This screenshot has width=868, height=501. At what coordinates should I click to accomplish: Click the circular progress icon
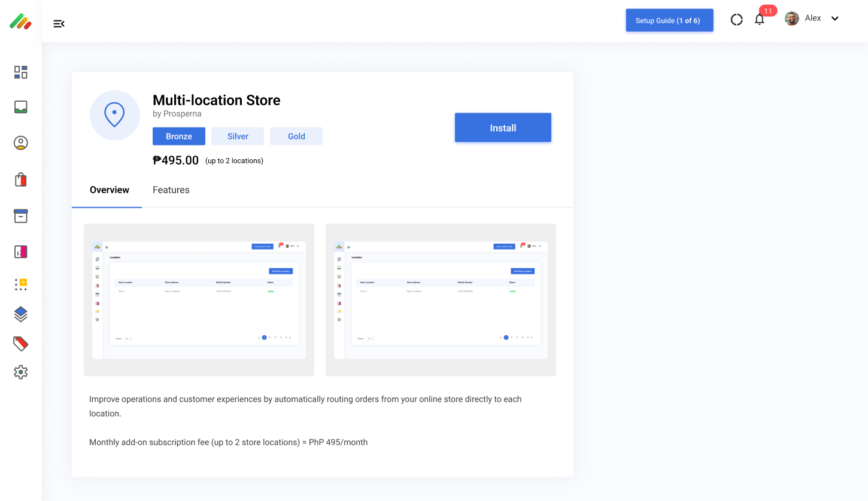737,20
